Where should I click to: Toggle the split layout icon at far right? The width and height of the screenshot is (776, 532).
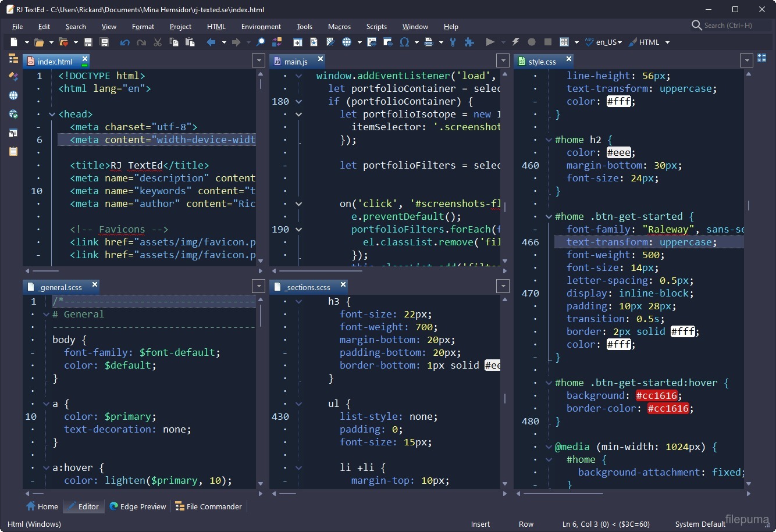[761, 58]
